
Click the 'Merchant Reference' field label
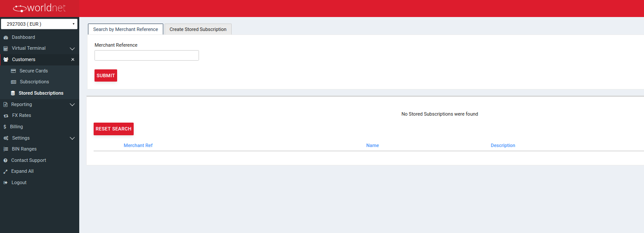[116, 45]
